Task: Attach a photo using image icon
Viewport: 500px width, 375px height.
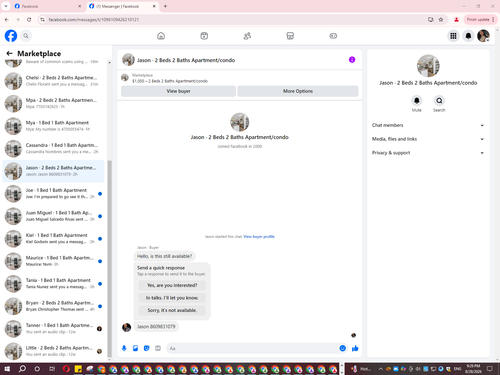Action: tap(135, 348)
